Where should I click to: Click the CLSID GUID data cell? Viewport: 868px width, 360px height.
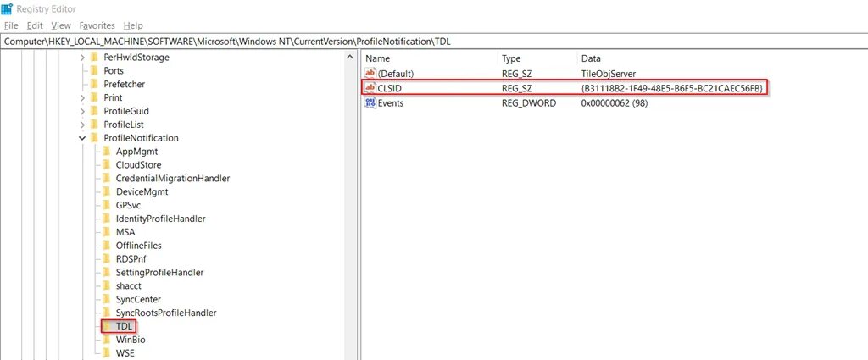672,88
